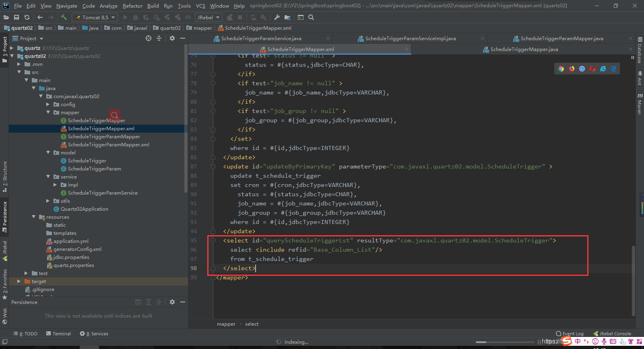
Task: Switch to ScheduleTriggerParamService.java tab
Action: 261,39
